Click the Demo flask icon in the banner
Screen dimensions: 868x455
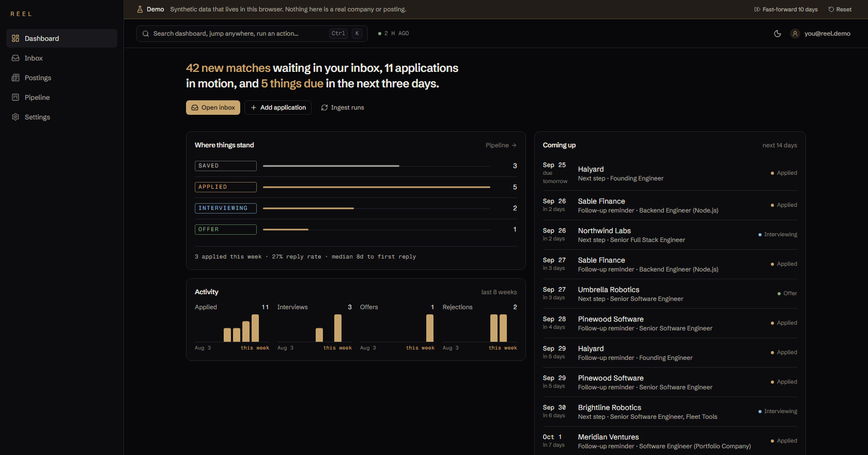tap(139, 9)
